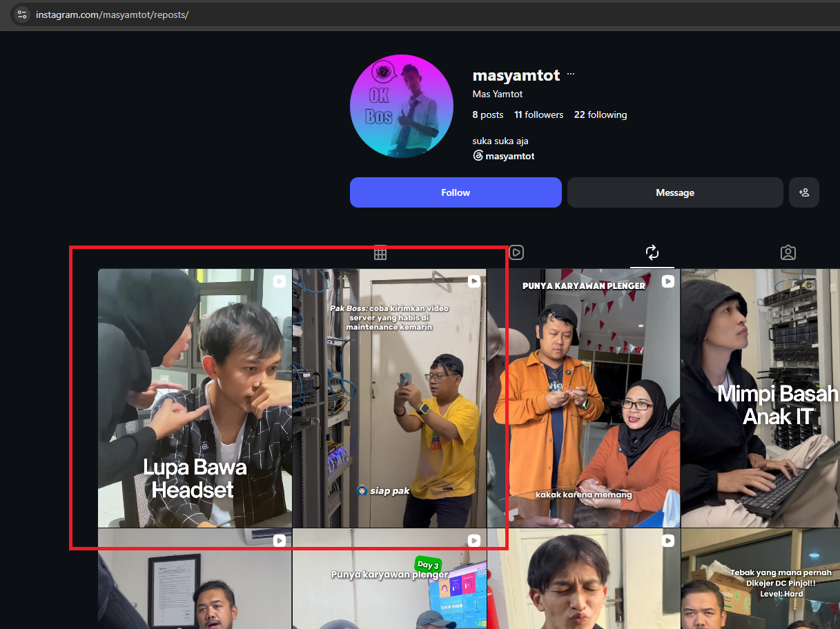View the 22 following list

tap(600, 114)
